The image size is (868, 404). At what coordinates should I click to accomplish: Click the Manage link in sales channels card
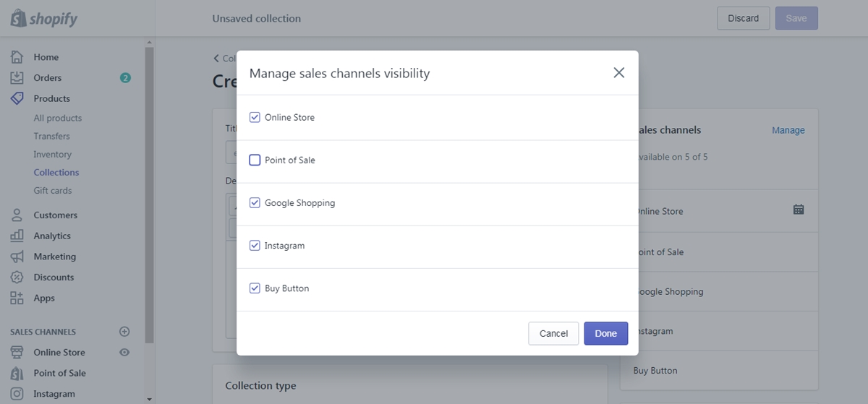(x=788, y=130)
